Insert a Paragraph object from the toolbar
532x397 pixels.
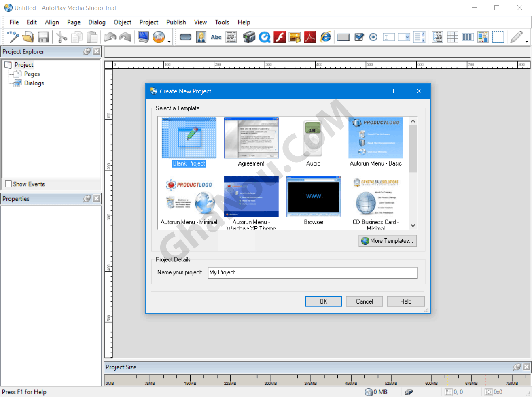(231, 37)
